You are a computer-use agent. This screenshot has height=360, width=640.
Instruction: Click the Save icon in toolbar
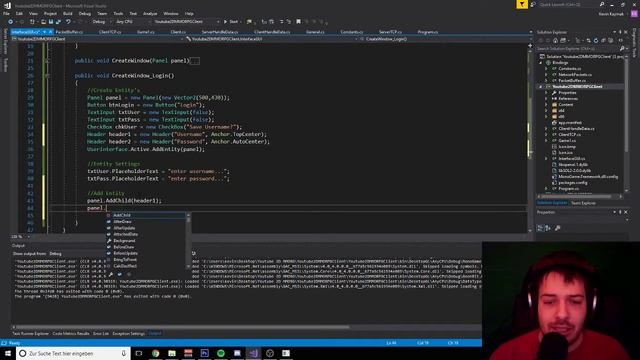click(51, 22)
